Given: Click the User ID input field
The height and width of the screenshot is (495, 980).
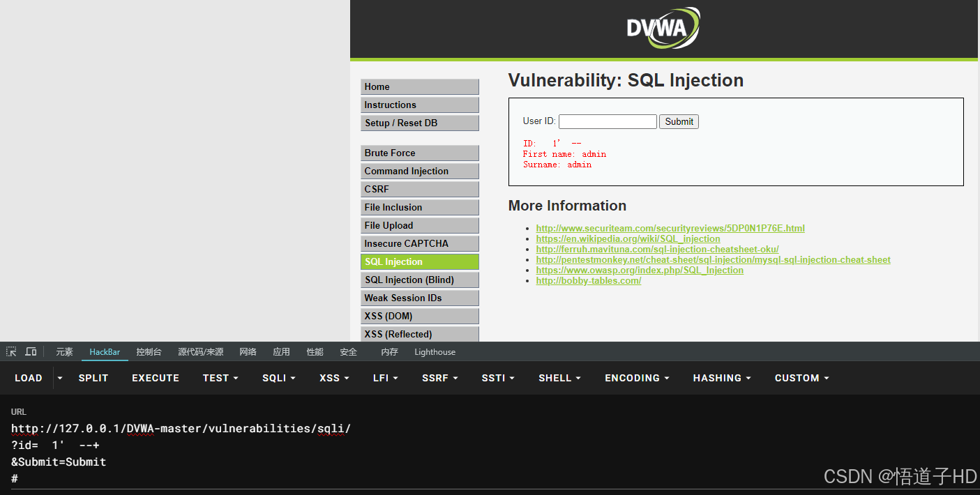Looking at the screenshot, I should click(608, 121).
